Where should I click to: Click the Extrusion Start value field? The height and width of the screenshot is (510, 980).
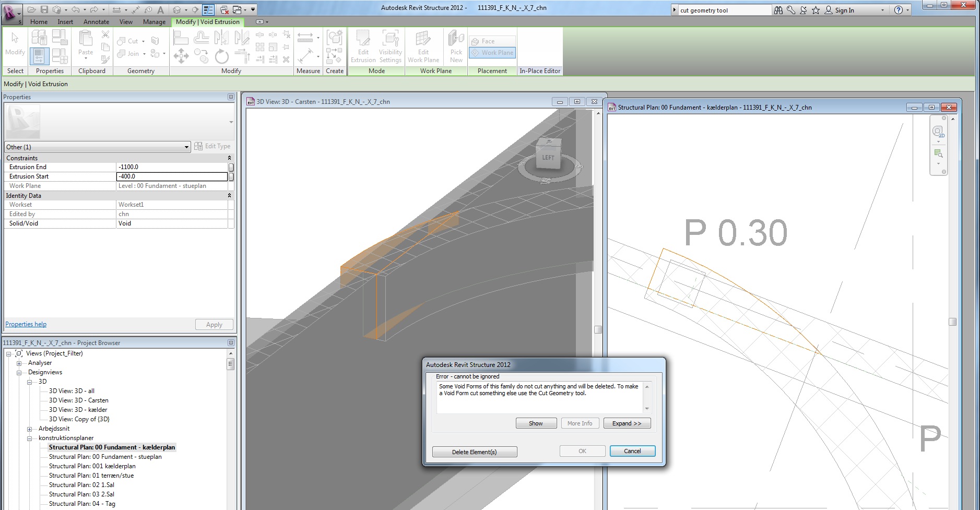(x=172, y=176)
